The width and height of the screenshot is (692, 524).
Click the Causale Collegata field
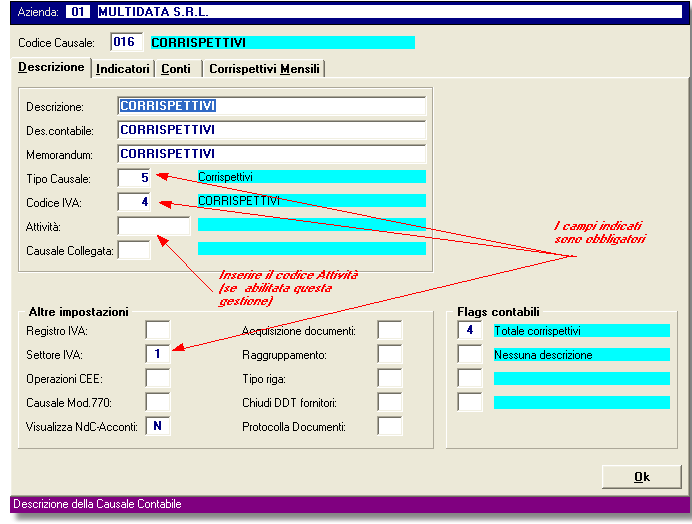point(134,250)
